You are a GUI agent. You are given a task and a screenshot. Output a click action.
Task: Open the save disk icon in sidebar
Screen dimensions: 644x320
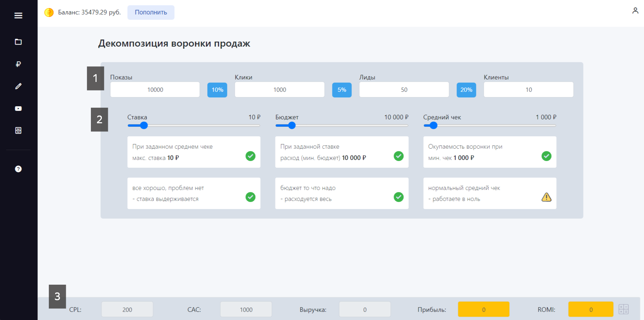point(18,130)
